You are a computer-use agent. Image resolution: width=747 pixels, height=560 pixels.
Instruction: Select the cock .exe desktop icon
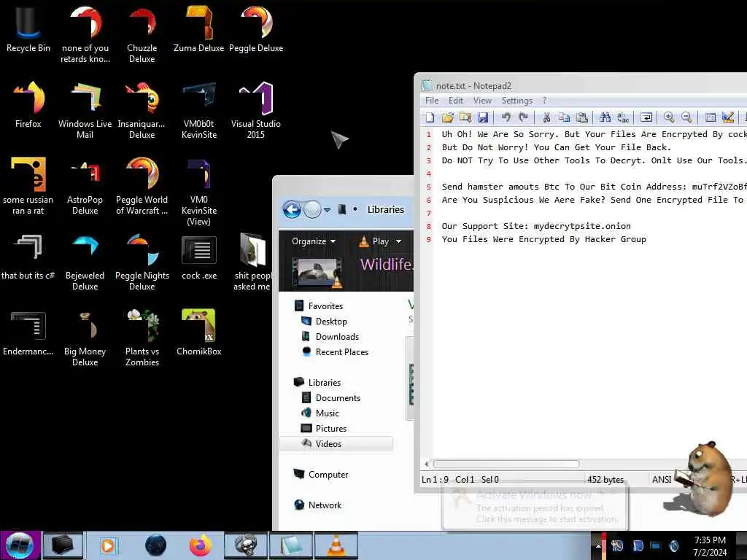coord(199,256)
